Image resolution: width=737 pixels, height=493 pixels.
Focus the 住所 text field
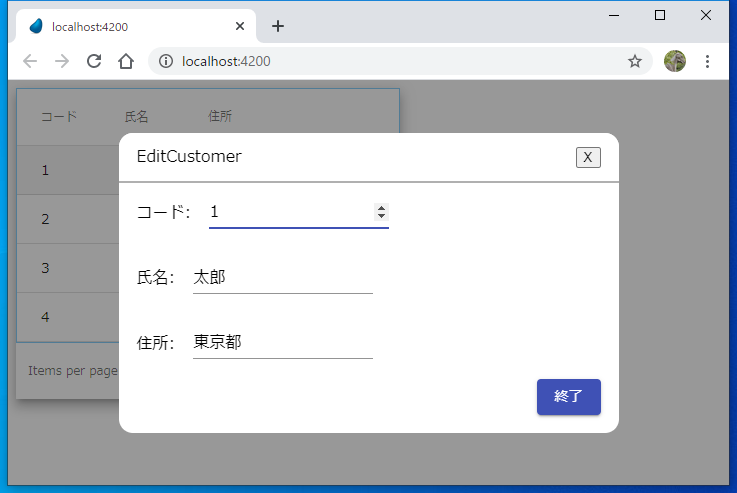[282, 342]
